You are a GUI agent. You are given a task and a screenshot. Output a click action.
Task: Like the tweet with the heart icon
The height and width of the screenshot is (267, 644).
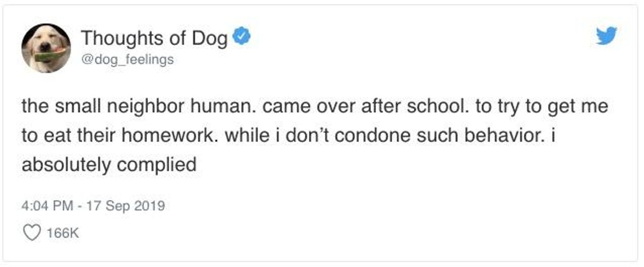click(34, 233)
